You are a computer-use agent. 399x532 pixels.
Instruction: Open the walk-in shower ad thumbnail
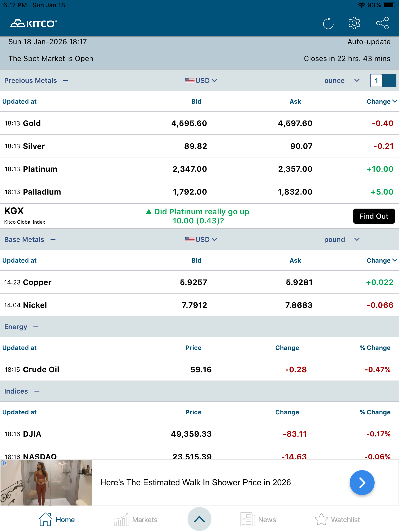click(x=46, y=483)
